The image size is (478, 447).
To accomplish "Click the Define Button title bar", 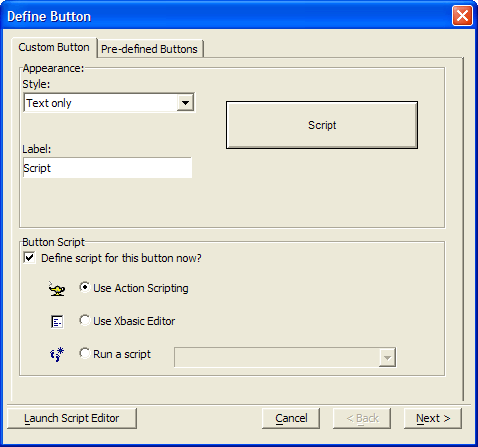I will [227, 16].
